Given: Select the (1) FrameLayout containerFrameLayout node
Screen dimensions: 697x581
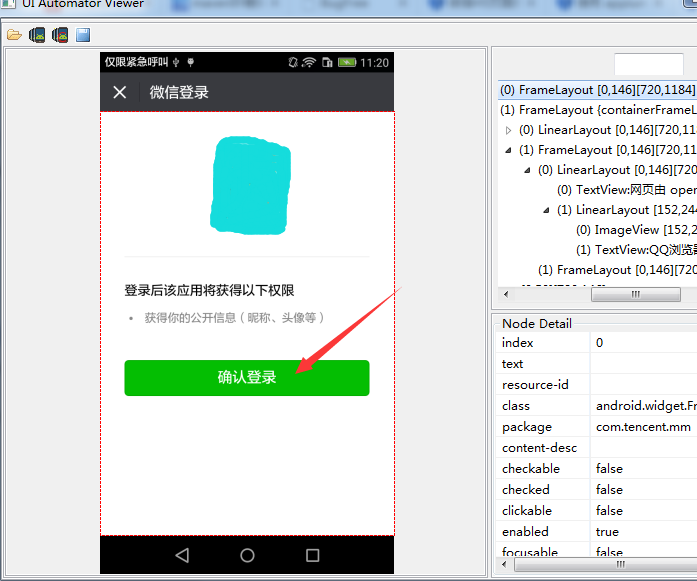Looking at the screenshot, I should pos(598,110).
